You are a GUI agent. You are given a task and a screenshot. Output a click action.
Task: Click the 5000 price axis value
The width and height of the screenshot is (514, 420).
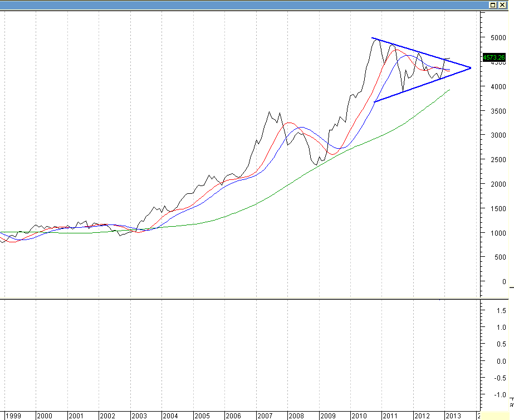click(498, 38)
